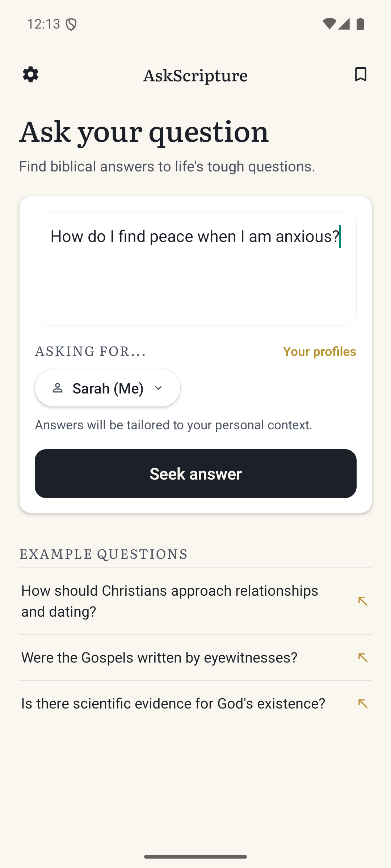The width and height of the screenshot is (391, 868).
Task: Tap the AskScripture title header
Action: coord(195,75)
